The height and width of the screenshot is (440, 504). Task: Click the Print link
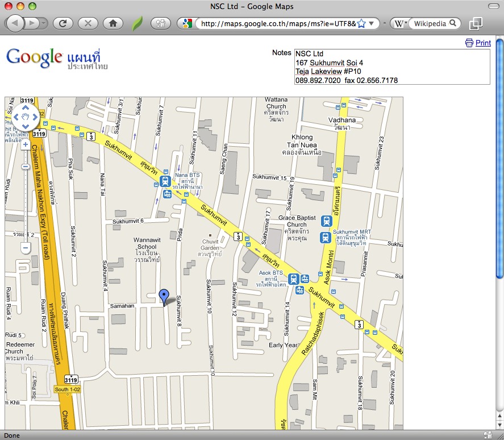[x=483, y=43]
